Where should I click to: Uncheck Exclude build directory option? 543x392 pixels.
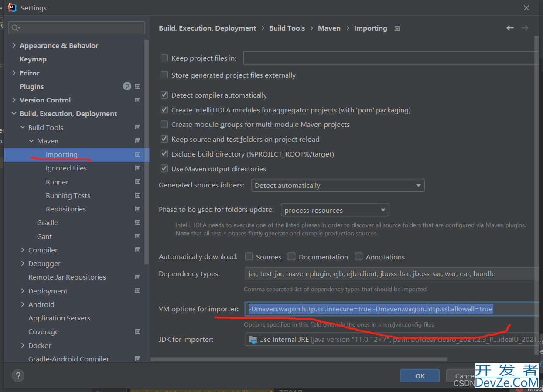[164, 154]
